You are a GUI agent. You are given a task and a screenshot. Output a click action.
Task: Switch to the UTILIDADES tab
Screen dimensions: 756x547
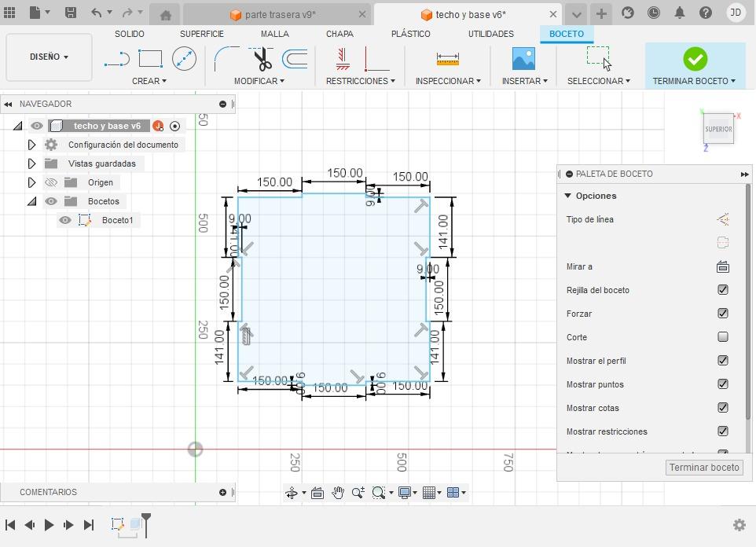(491, 34)
